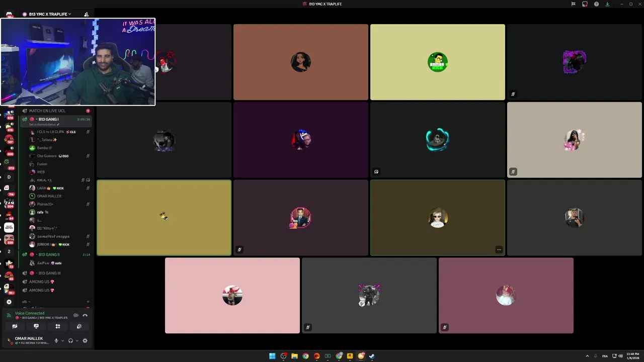Open the Windows Start menu
This screenshot has width=644, height=362.
pyautogui.click(x=272, y=356)
